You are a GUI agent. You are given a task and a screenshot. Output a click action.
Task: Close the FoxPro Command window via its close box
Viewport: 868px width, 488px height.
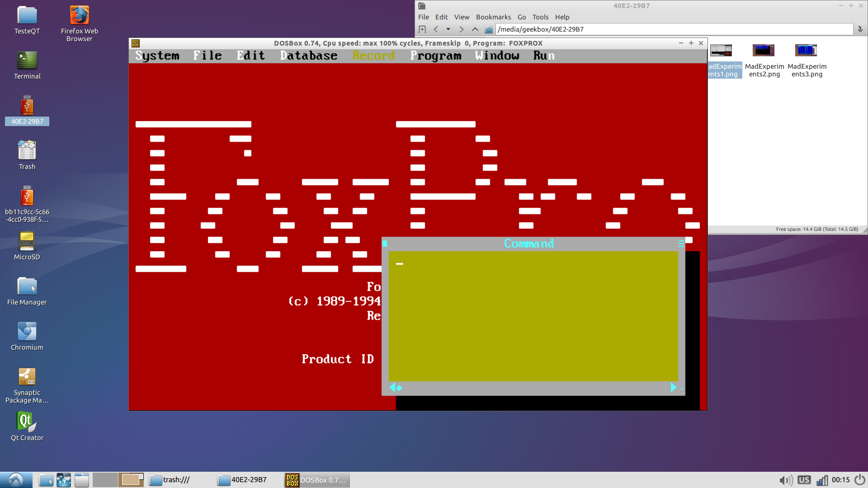click(384, 244)
